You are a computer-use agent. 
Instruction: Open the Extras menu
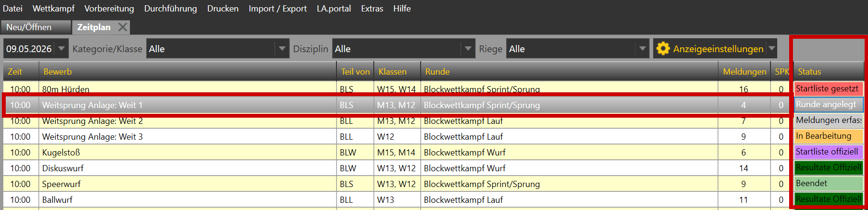[x=372, y=9]
